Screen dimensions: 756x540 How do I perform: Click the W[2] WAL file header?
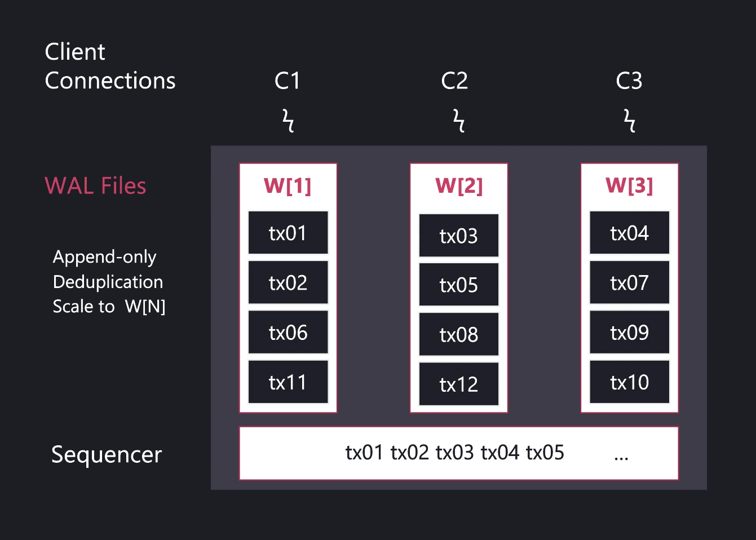pyautogui.click(x=459, y=185)
